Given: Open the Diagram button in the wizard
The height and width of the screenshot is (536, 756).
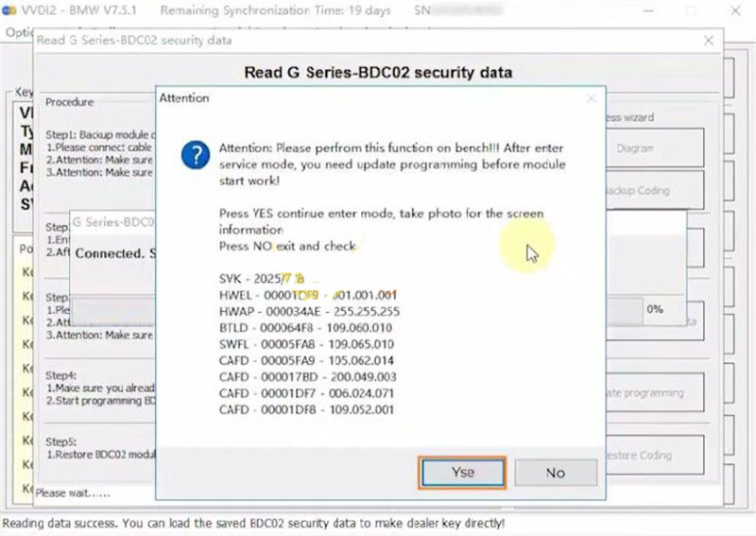Looking at the screenshot, I should click(655, 148).
